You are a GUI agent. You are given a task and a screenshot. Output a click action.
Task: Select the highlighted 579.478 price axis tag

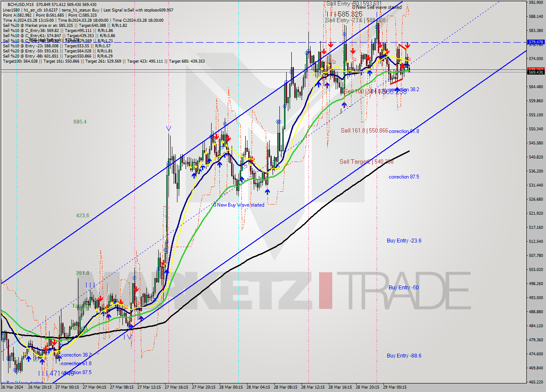pyautogui.click(x=536, y=42)
